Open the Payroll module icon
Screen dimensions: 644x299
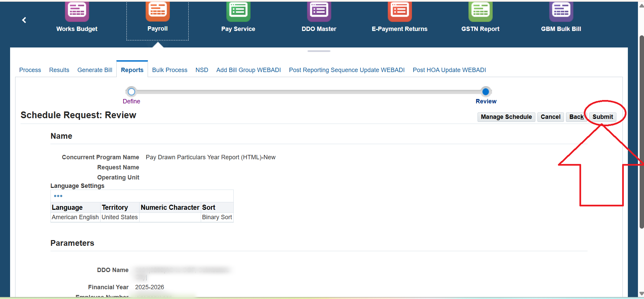pyautogui.click(x=158, y=11)
